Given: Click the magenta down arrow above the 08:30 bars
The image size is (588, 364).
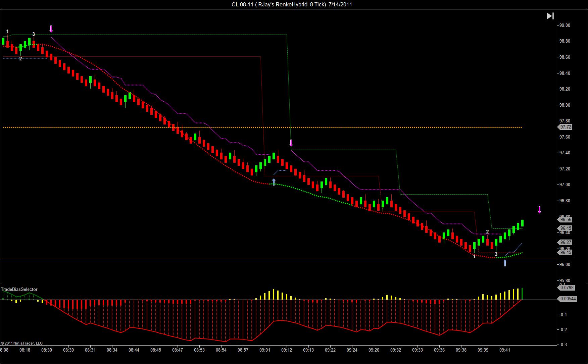Looking at the screenshot, I should (x=51, y=29).
